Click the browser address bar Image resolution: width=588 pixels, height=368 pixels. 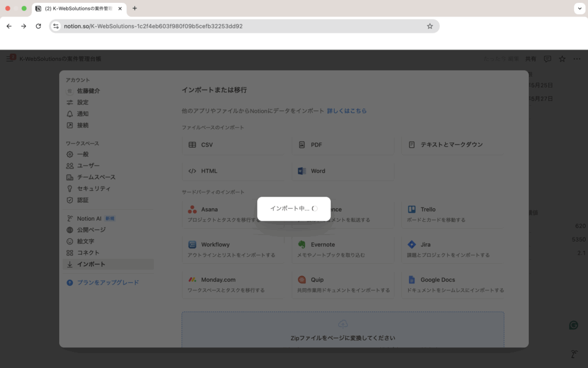tap(241, 26)
